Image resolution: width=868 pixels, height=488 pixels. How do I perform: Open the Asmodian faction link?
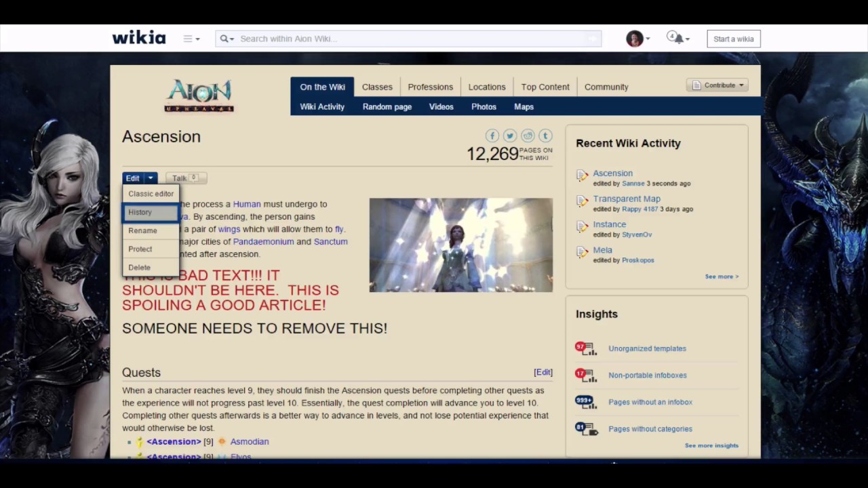click(250, 441)
